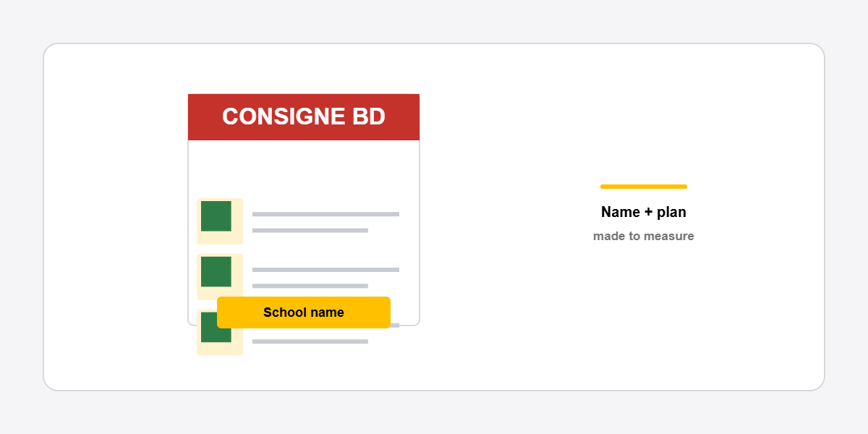Viewport: 868px width, 434px height.
Task: Click the long gray line in first row
Action: (325, 214)
